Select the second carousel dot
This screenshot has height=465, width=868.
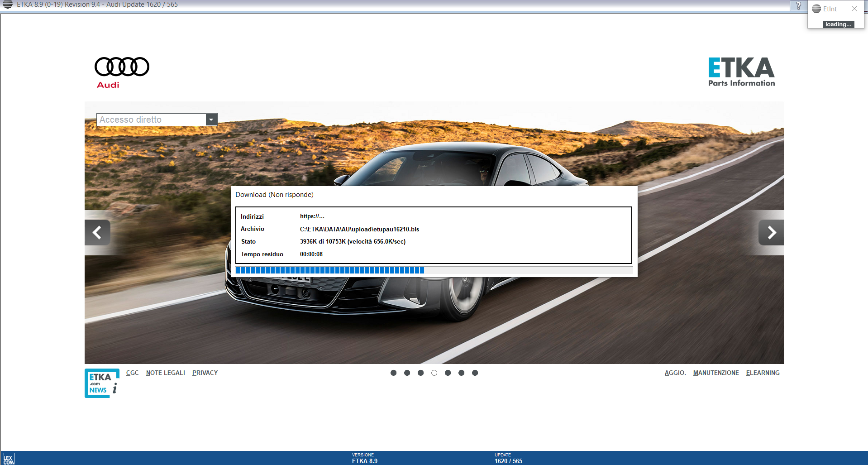point(407,373)
